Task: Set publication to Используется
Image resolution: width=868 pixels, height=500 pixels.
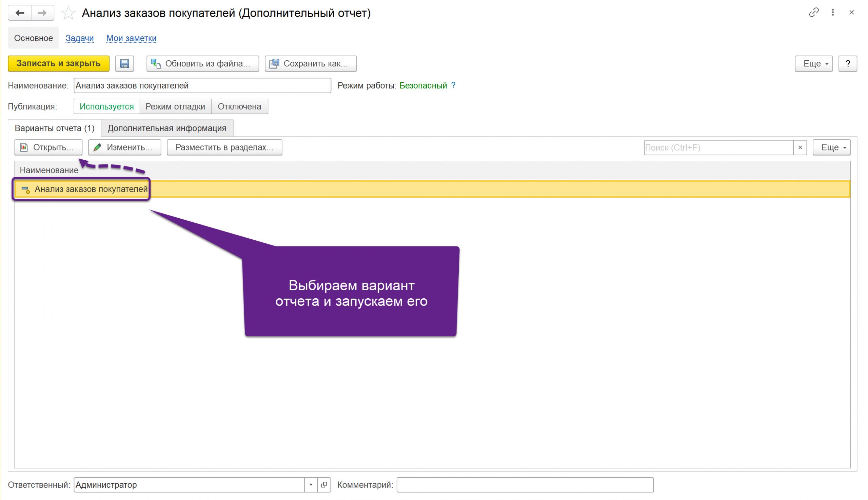Action: 106,106
